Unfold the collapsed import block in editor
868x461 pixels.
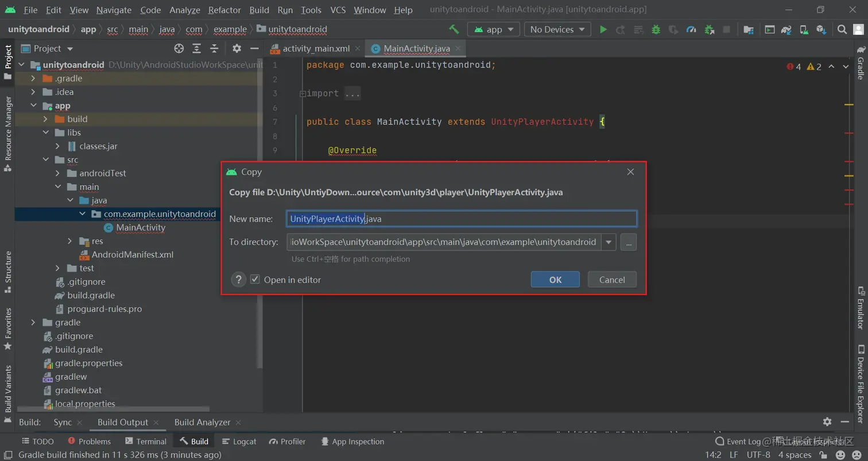[303, 94]
